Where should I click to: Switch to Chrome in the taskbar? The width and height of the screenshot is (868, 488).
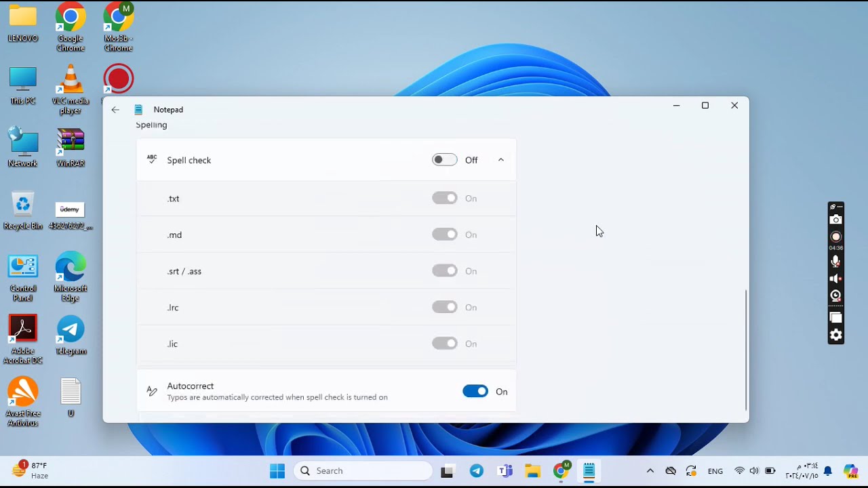(561, 471)
